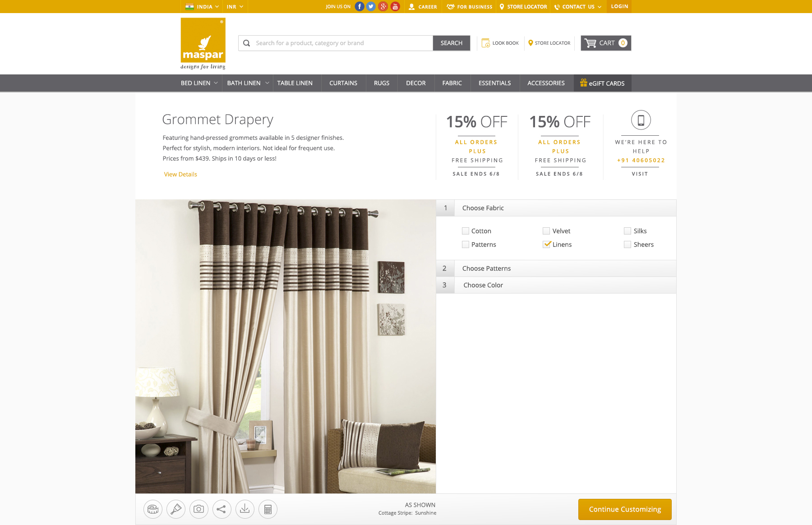The width and height of the screenshot is (812, 525).
Task: Open the YouTube social icon in top bar
Action: [395, 6]
